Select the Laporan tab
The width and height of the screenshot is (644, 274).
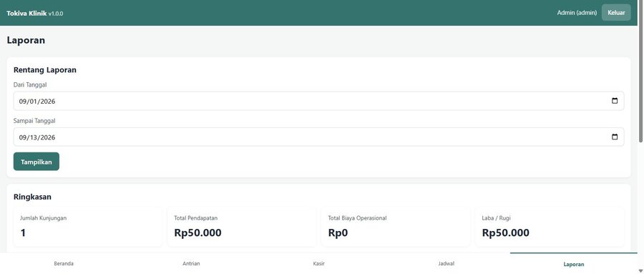point(574,264)
